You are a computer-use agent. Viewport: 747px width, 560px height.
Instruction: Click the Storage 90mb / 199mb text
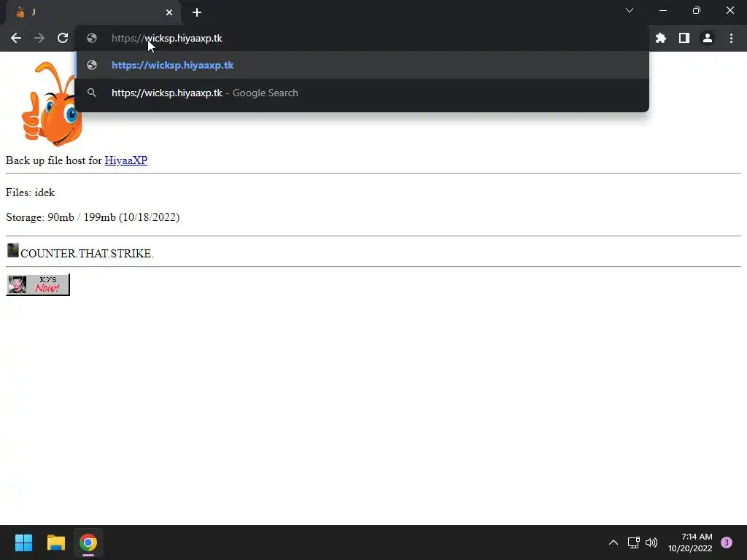pos(93,217)
